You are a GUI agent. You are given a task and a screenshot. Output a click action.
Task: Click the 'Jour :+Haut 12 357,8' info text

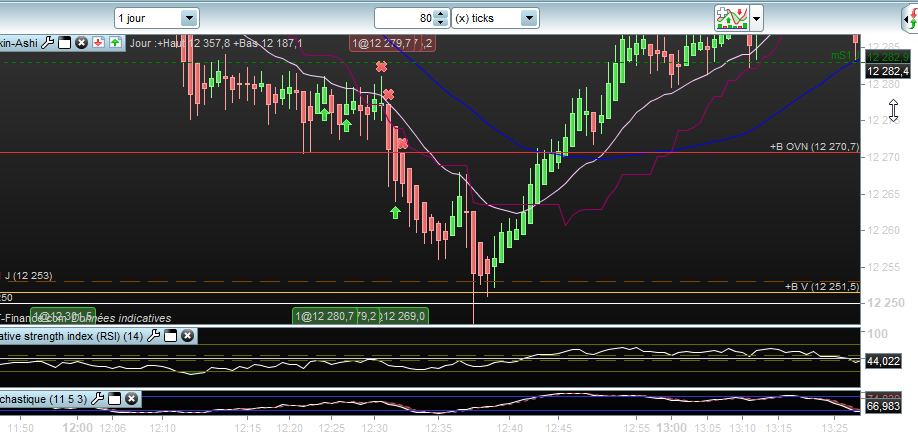pos(180,43)
